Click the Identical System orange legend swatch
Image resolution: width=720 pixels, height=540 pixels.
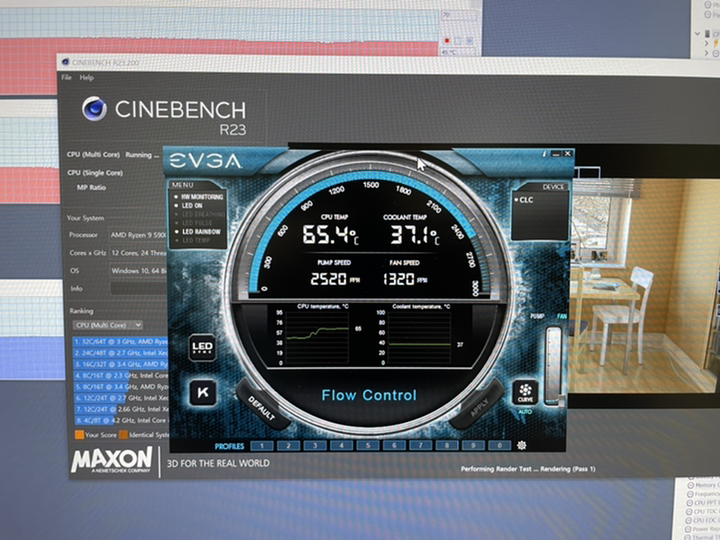click(123, 434)
